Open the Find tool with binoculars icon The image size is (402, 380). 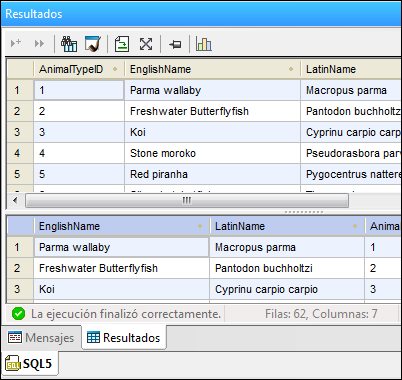click(x=69, y=44)
